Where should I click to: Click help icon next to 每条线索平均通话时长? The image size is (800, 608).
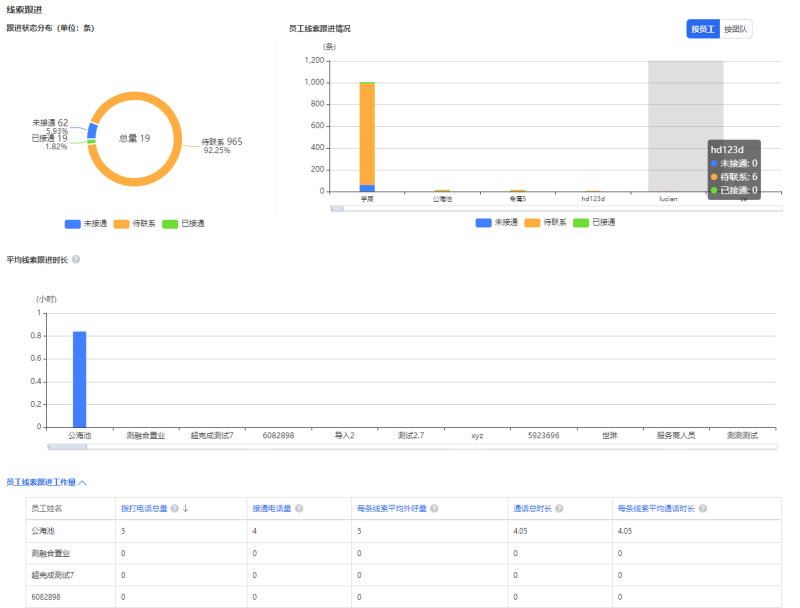point(703,508)
